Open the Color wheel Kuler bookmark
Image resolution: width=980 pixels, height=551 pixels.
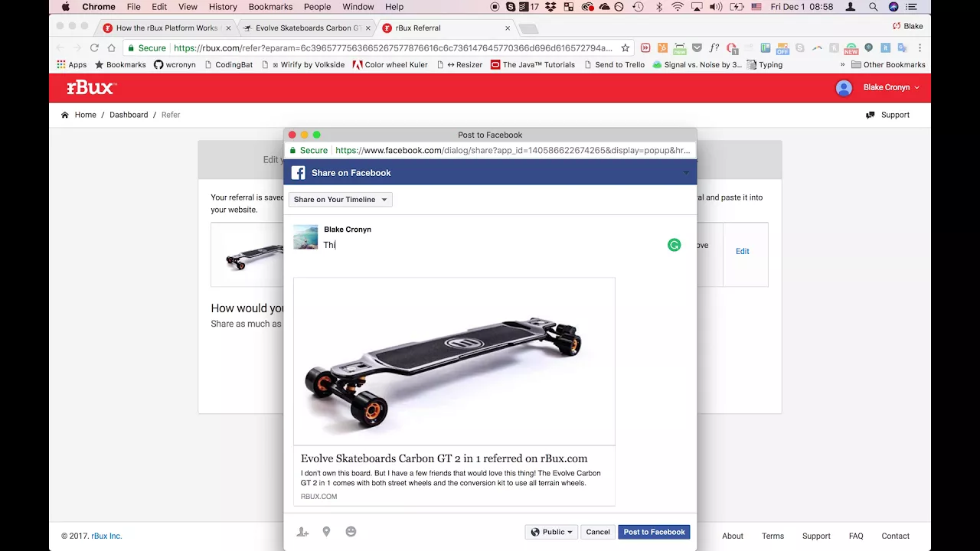click(390, 65)
